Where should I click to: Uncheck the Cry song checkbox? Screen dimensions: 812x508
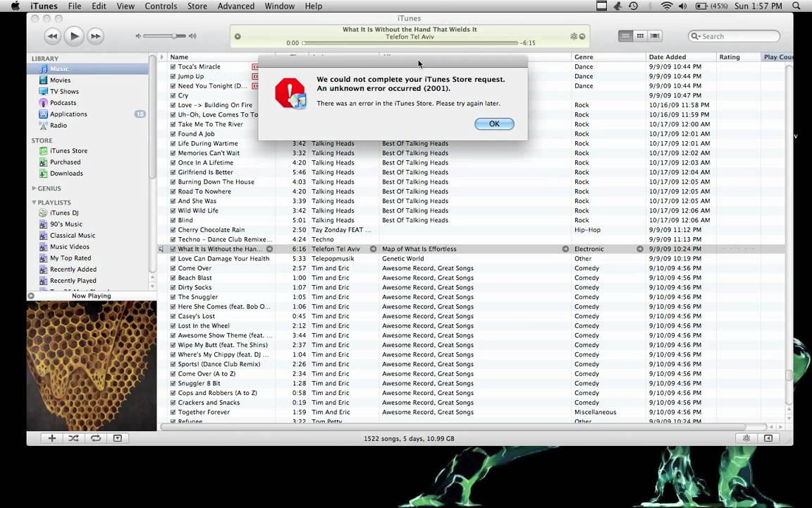(173, 96)
